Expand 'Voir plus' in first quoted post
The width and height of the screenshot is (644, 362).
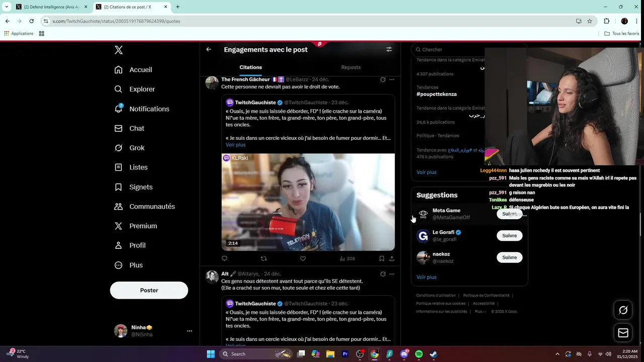(x=235, y=145)
